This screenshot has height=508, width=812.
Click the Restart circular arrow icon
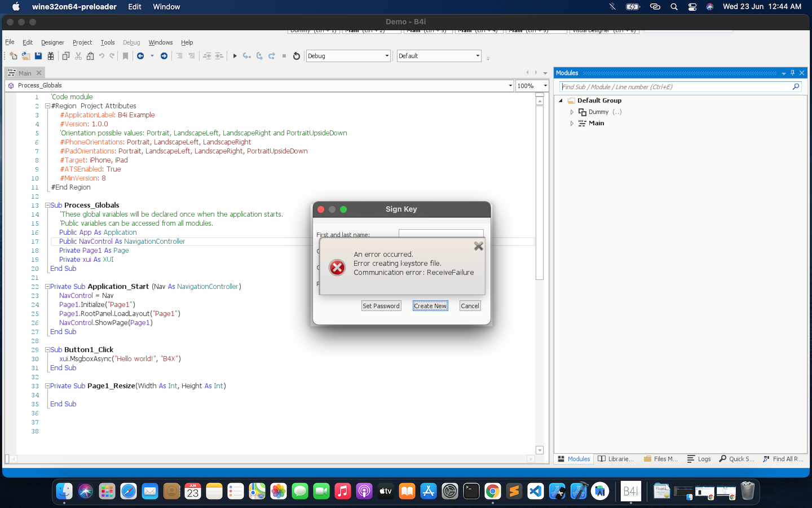point(297,56)
